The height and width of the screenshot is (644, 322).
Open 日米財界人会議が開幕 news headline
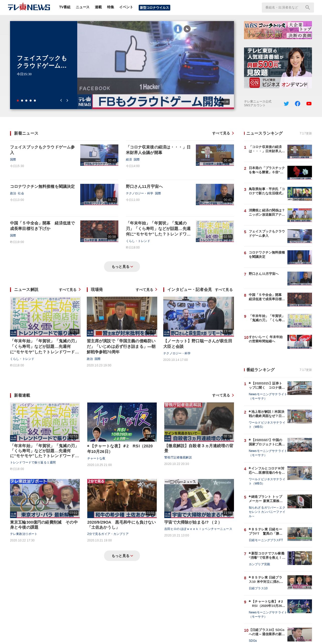[x=158, y=150]
